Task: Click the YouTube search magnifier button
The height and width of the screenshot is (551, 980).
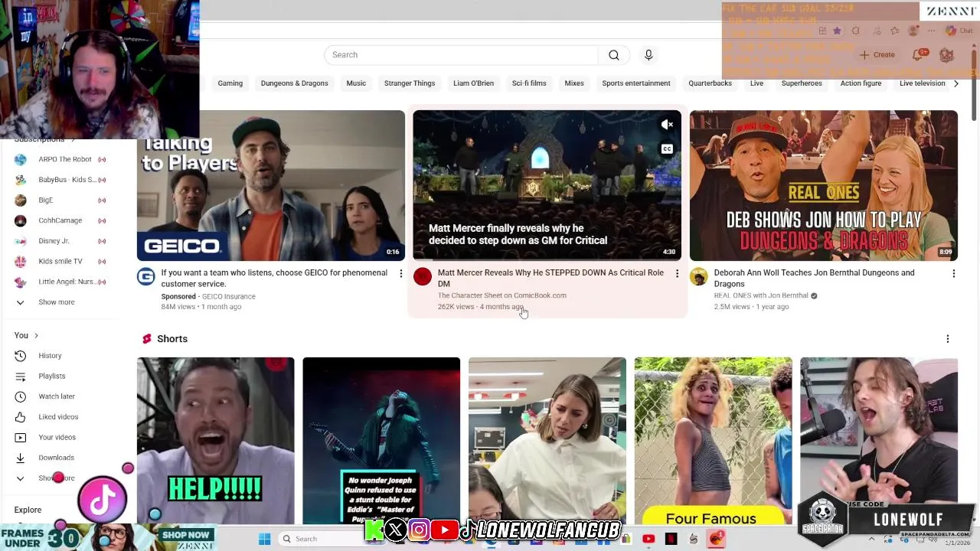Action: click(614, 55)
